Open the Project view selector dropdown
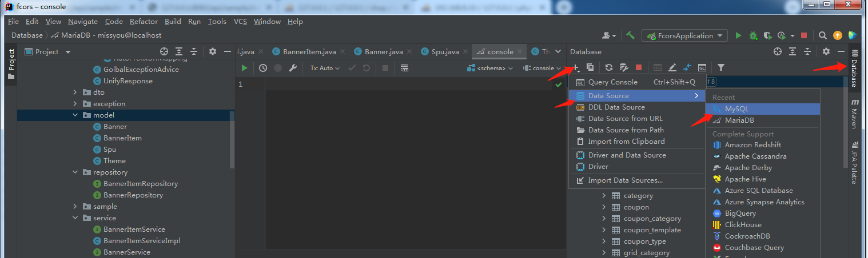Viewport: 868px width, 258px height. coord(49,51)
